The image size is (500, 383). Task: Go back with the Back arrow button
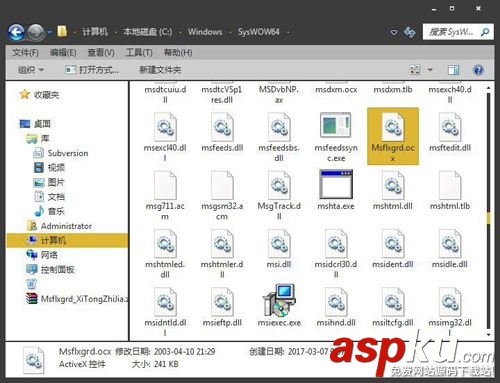17,32
